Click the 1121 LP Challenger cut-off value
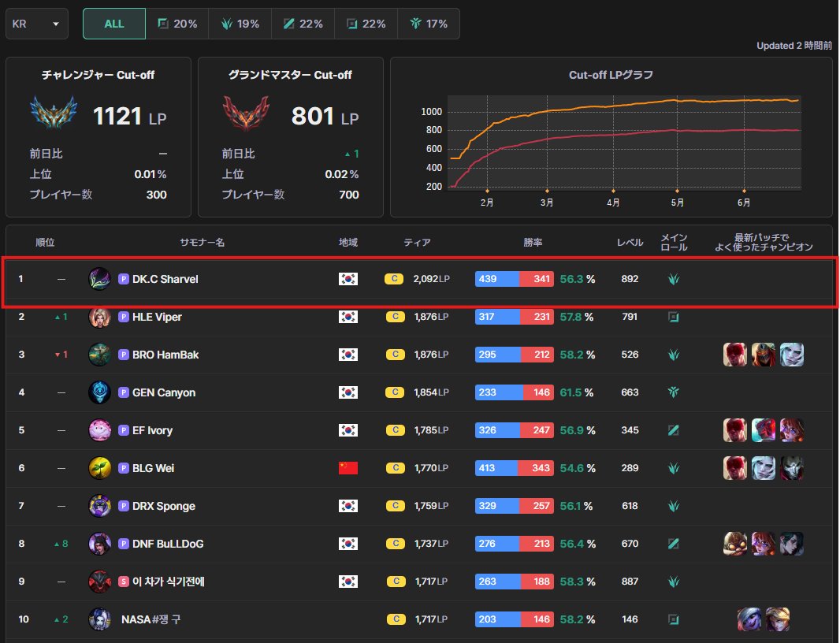 [130, 117]
